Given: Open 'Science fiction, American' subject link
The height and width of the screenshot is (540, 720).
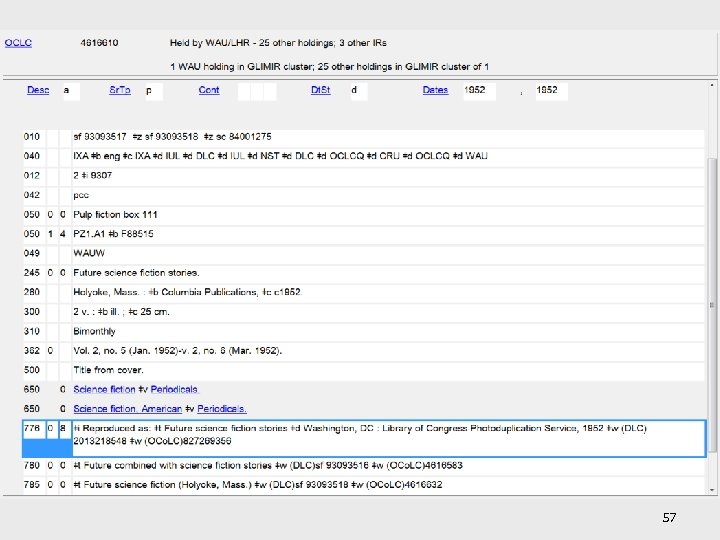Looking at the screenshot, I should [128, 409].
